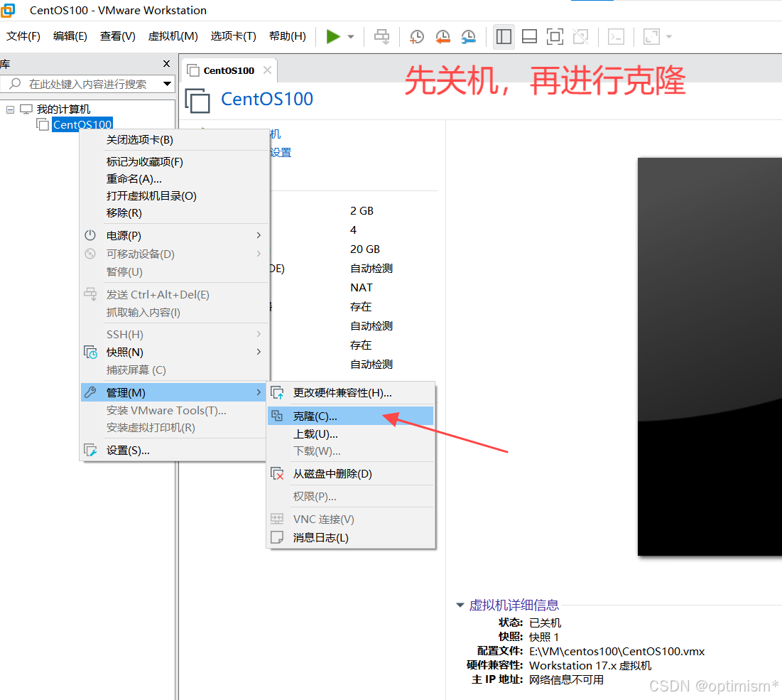Click the 快照 1 snapshot value
The height and width of the screenshot is (700, 782).
coord(544,637)
